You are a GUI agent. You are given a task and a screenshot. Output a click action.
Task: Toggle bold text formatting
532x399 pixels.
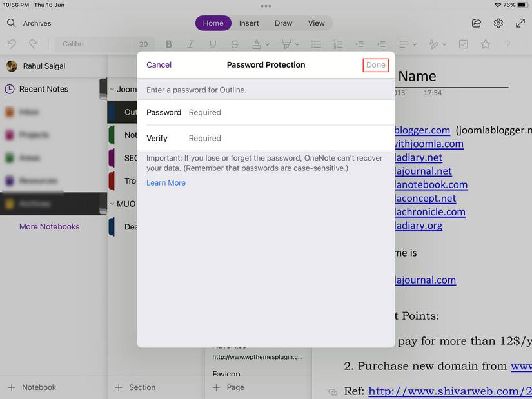coord(168,44)
